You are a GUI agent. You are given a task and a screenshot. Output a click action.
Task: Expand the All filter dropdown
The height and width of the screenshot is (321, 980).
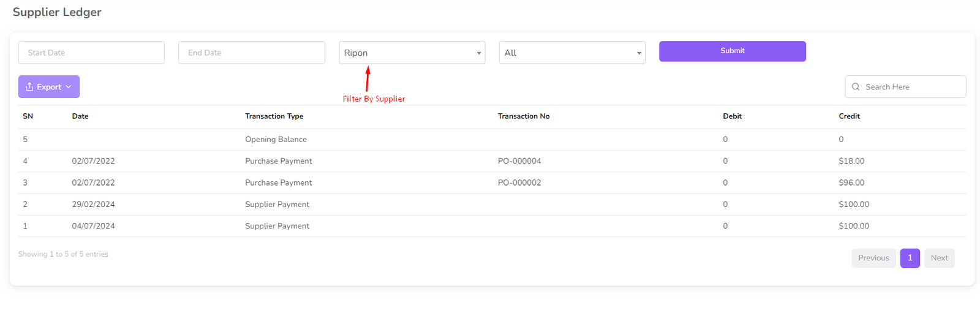[571, 53]
